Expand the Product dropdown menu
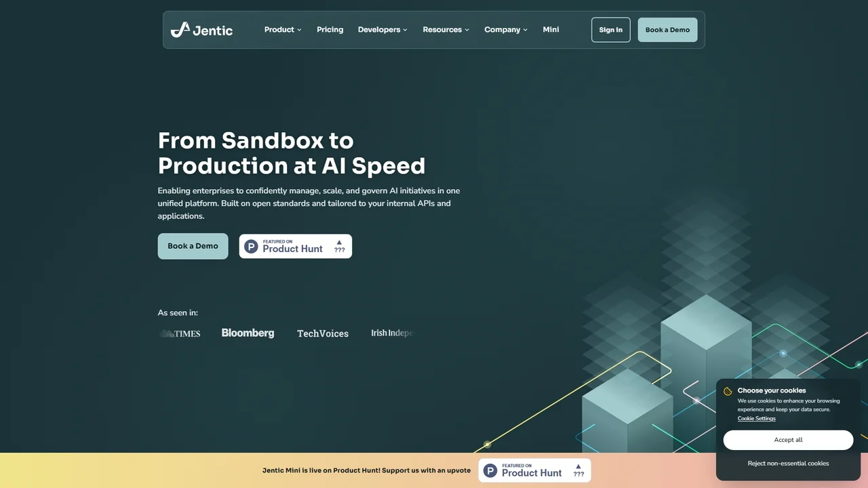Image resolution: width=868 pixels, height=488 pixels. (283, 30)
